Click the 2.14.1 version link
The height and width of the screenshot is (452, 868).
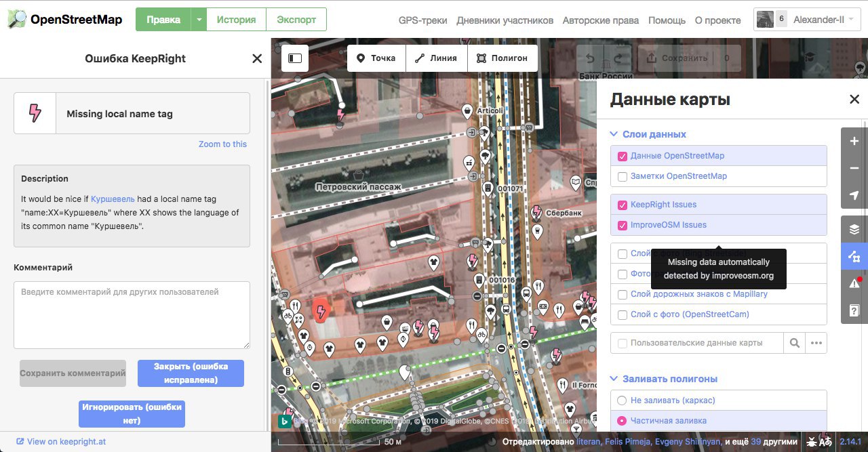click(850, 442)
